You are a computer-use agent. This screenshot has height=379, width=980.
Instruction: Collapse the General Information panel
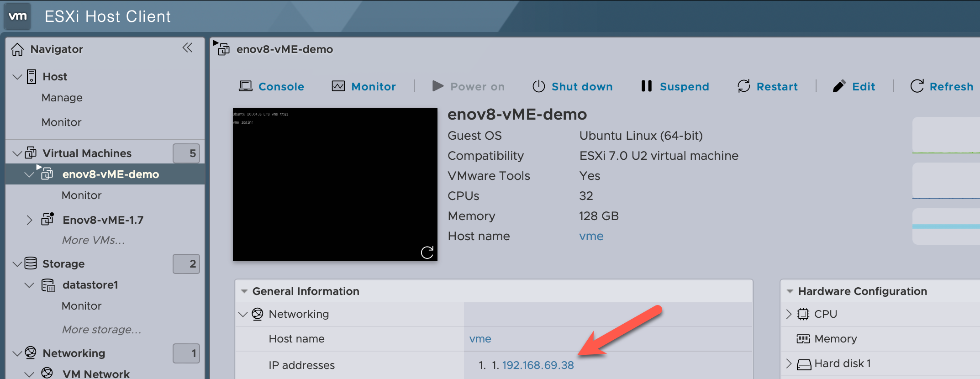click(244, 291)
